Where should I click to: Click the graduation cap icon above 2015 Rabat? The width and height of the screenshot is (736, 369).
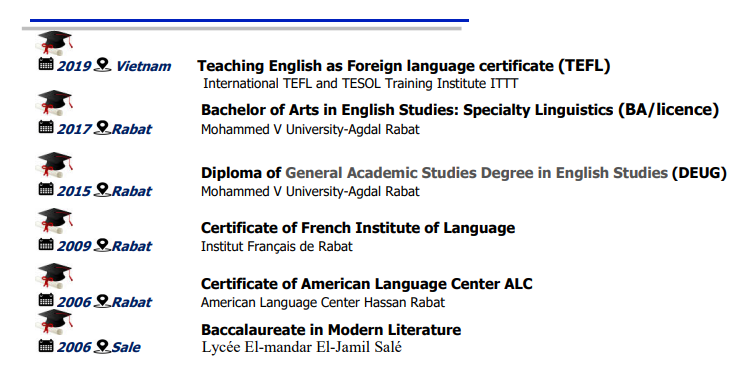coord(54,165)
